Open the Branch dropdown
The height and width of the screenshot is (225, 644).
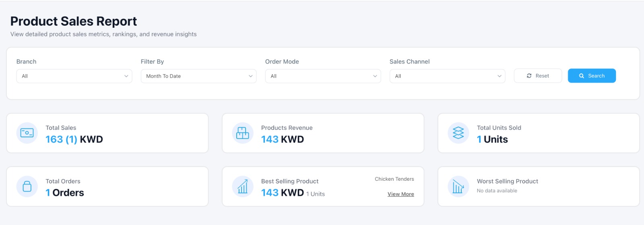[x=74, y=76]
